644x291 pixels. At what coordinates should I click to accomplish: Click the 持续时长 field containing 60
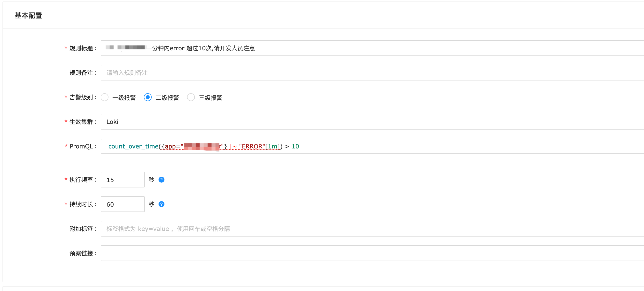coord(122,204)
